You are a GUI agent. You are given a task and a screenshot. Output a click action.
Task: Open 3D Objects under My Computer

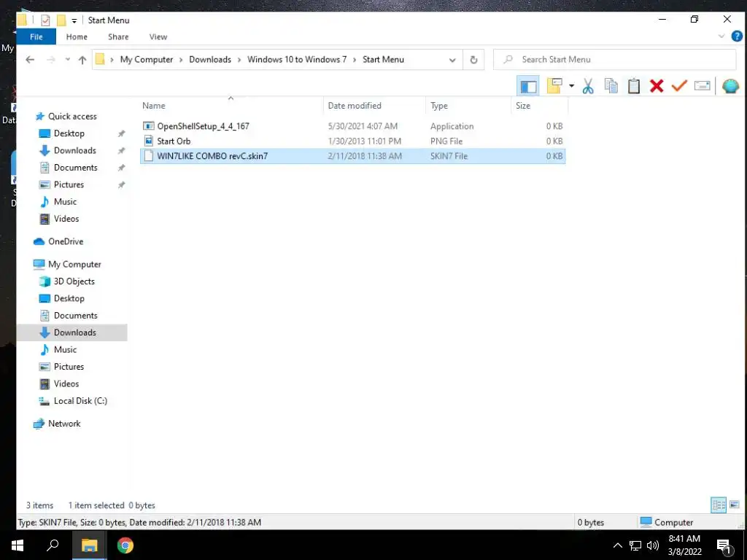point(74,281)
